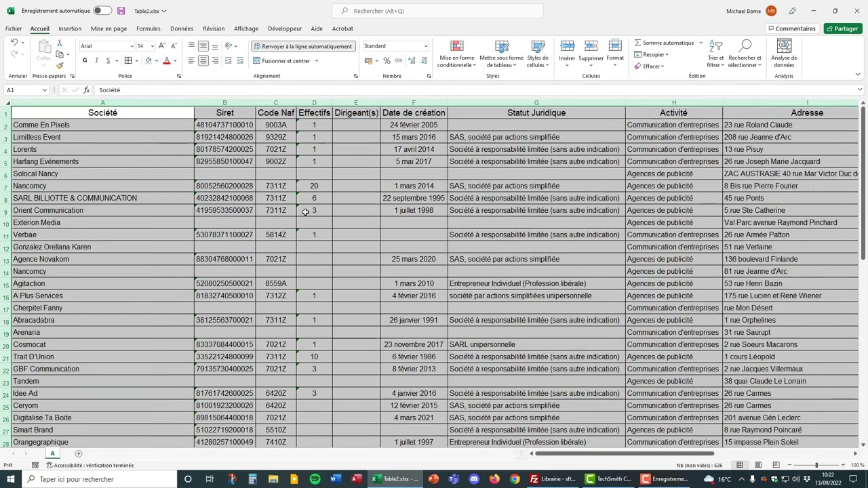The width and height of the screenshot is (868, 488).
Task: Decrease indent in Alignement group
Action: (x=229, y=60)
